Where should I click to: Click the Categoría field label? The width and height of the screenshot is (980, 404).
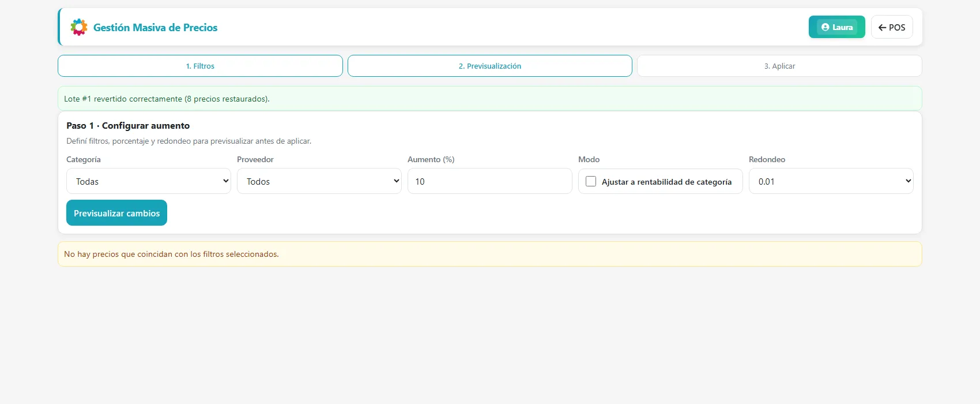pos(84,159)
